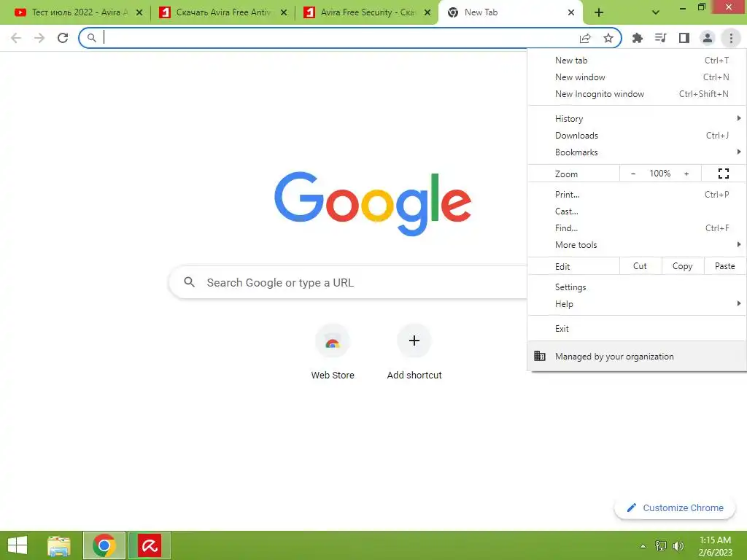Go back with the back arrow

[16, 38]
